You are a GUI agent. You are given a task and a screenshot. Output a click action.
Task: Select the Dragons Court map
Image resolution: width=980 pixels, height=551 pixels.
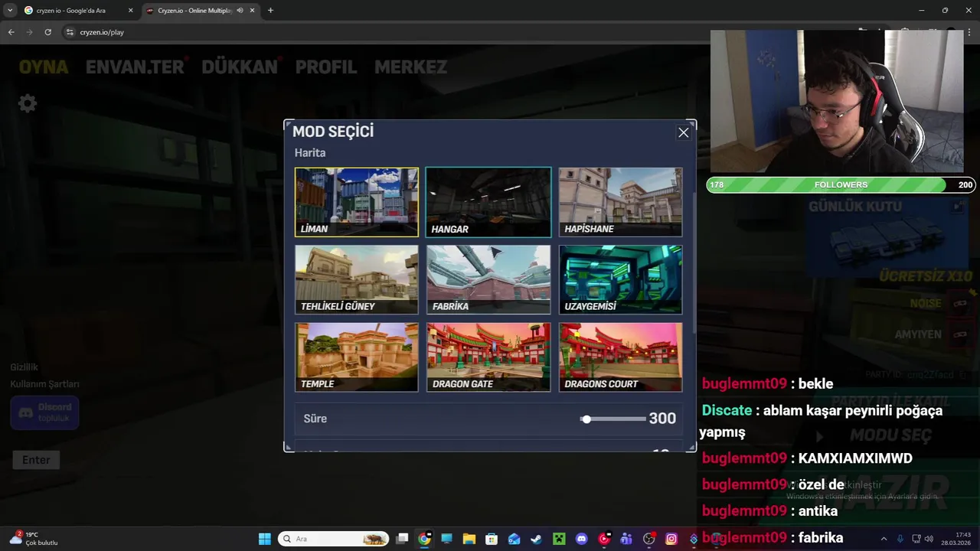tap(620, 357)
